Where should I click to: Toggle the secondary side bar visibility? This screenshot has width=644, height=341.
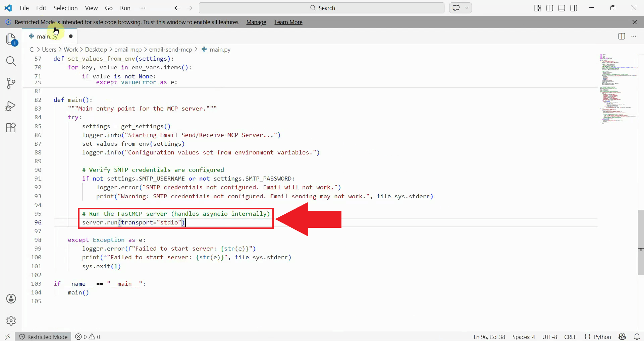(x=574, y=8)
